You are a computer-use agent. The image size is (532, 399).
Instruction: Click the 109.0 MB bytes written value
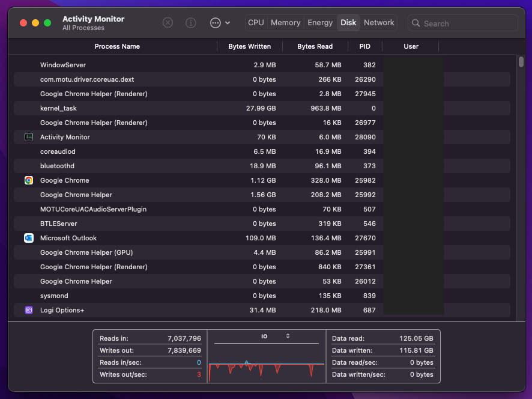click(x=261, y=238)
